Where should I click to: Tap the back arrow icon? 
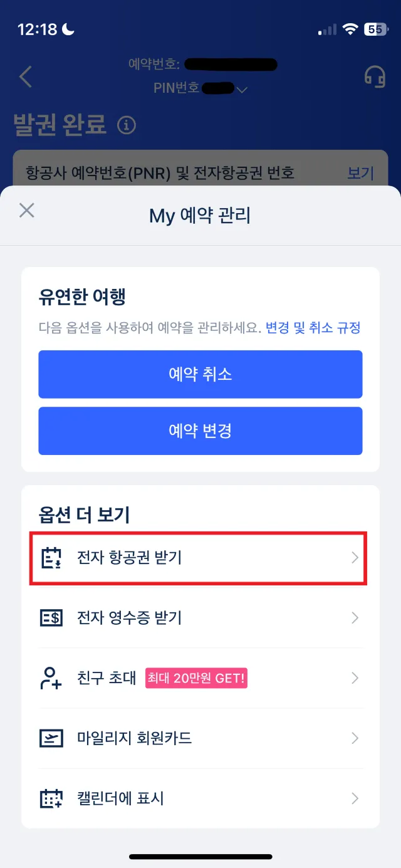26,76
